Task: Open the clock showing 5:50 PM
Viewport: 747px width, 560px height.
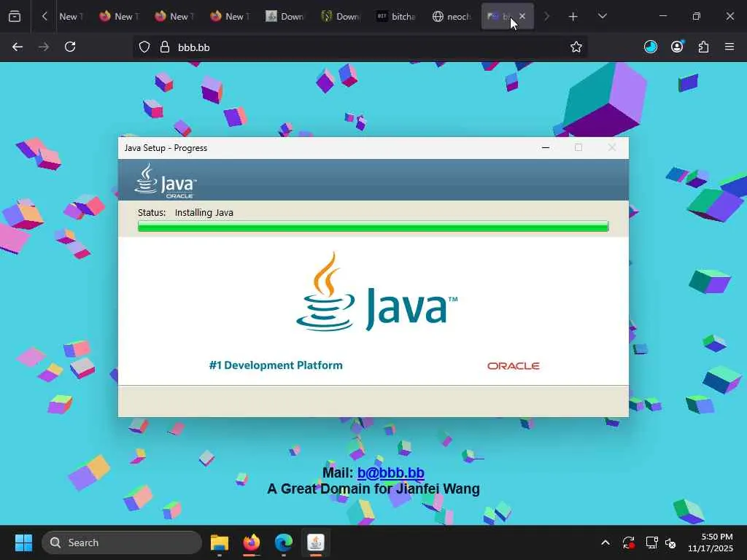Action: point(710,542)
